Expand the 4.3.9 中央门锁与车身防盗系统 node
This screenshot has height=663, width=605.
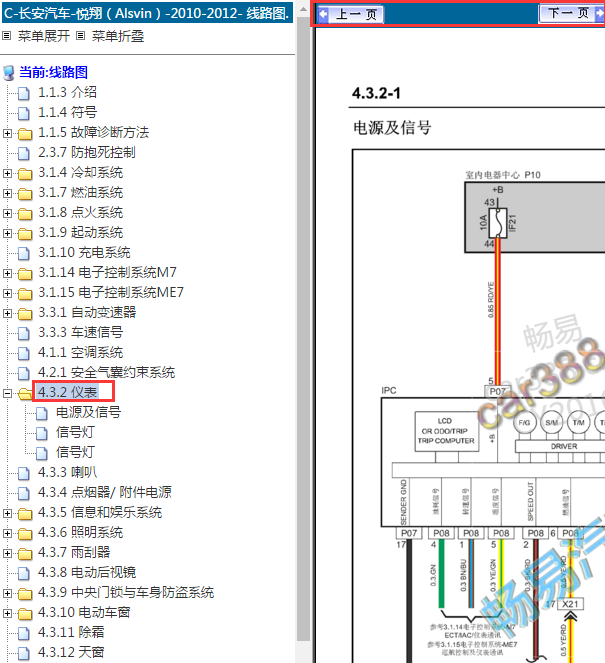pos(7,593)
